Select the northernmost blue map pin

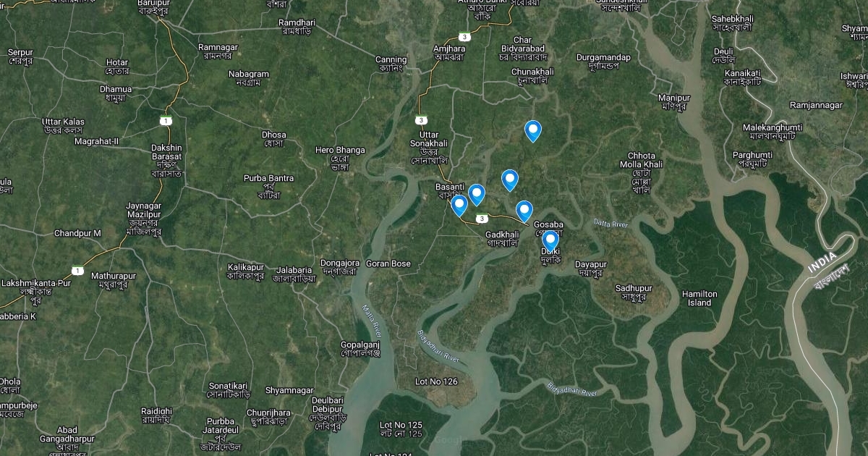point(533,131)
